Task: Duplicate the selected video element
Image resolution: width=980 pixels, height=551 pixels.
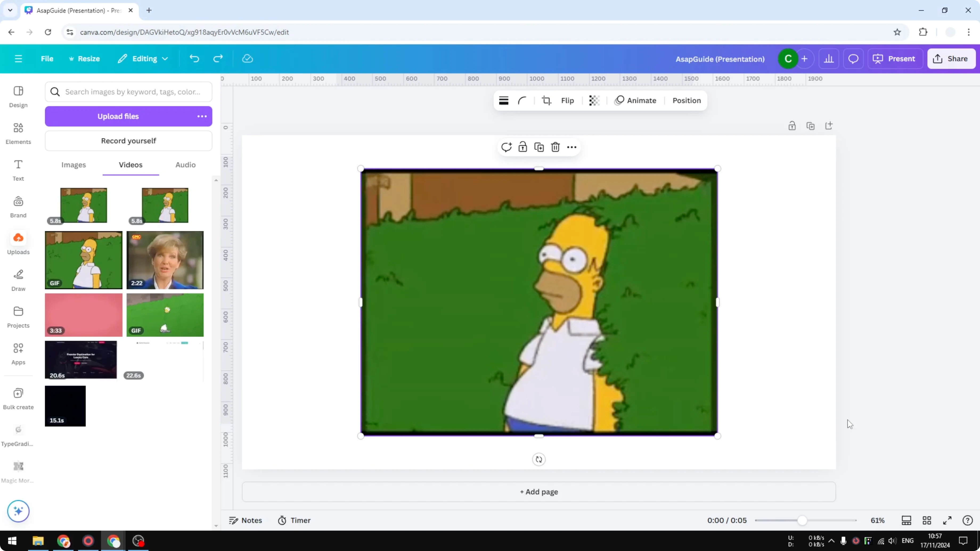Action: point(539,147)
